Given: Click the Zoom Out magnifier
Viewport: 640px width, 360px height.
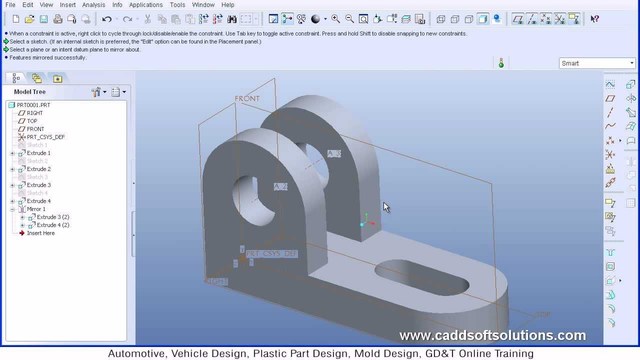Looking at the screenshot, I should click(349, 19).
